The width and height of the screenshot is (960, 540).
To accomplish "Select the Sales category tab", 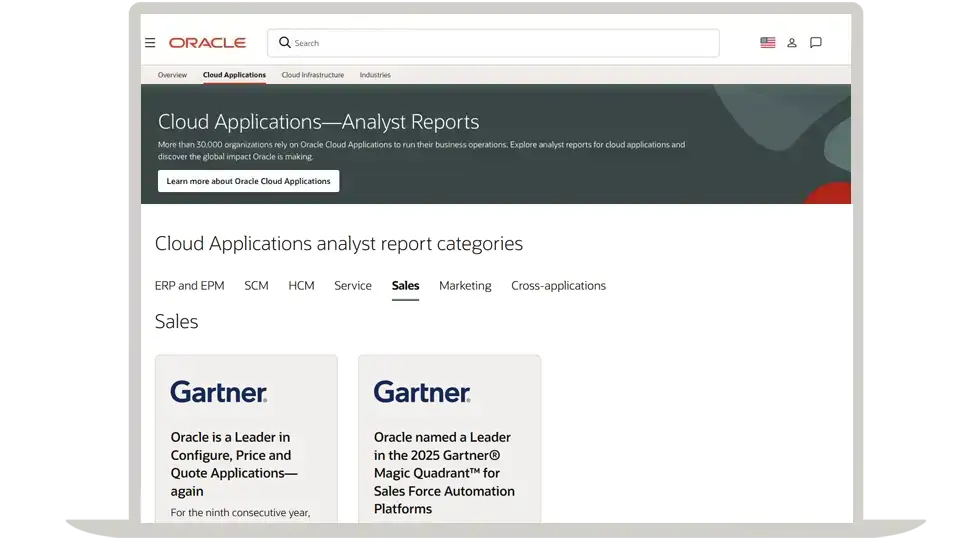I will pyautogui.click(x=405, y=286).
